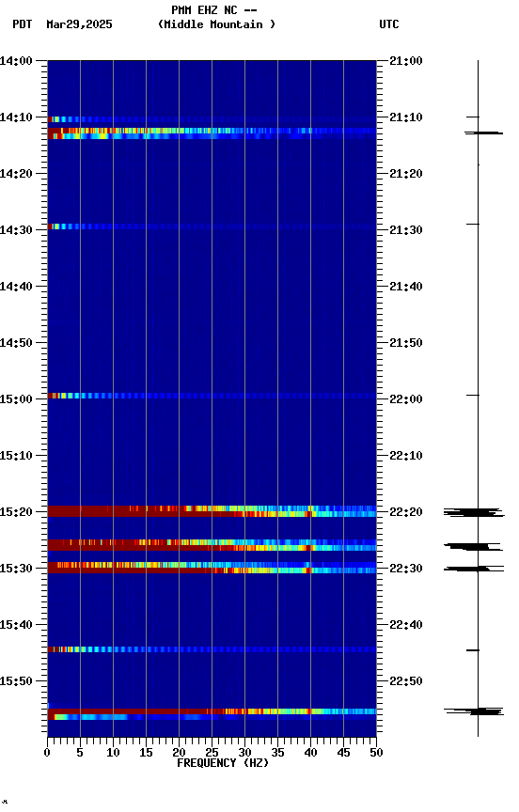Click the 40 Hz frequency tick label
519x812 pixels.
(310, 753)
